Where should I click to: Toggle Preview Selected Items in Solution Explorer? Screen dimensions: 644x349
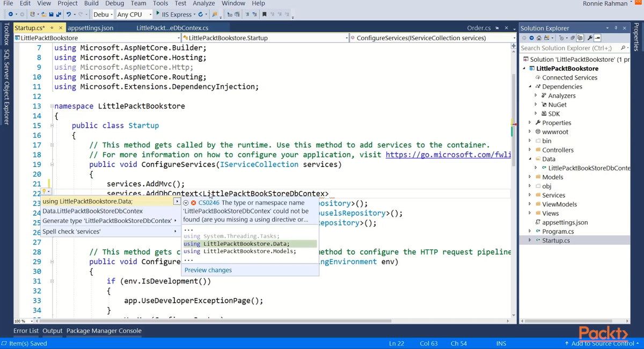point(597,38)
